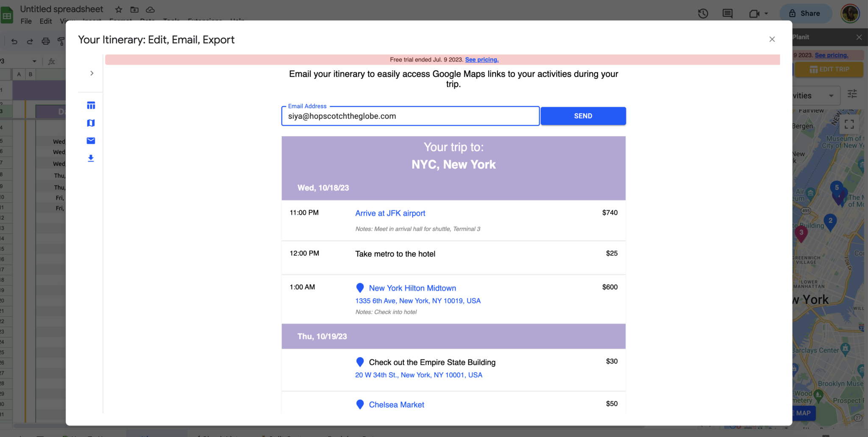Open See pricing link in Planit panel
This screenshot has height=437, width=868.
[832, 55]
